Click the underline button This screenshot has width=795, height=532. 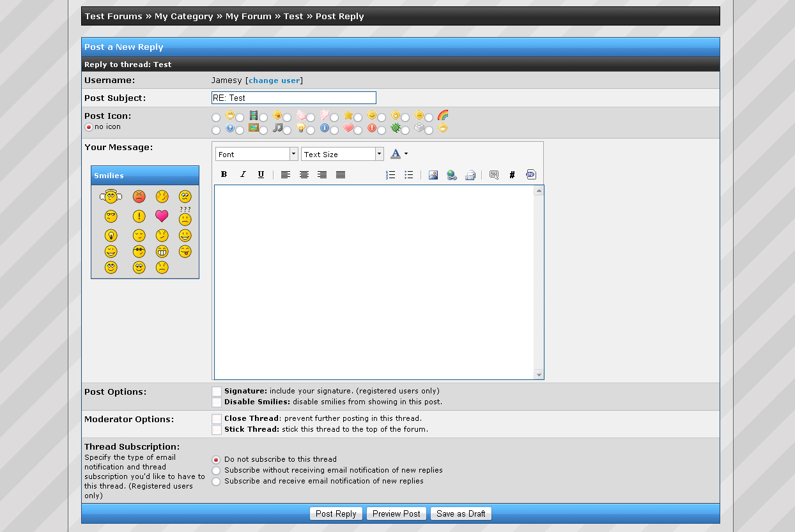tap(261, 174)
